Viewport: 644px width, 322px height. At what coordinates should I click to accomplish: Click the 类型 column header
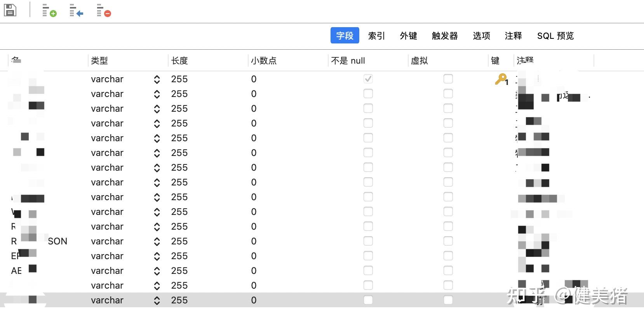tap(99, 61)
